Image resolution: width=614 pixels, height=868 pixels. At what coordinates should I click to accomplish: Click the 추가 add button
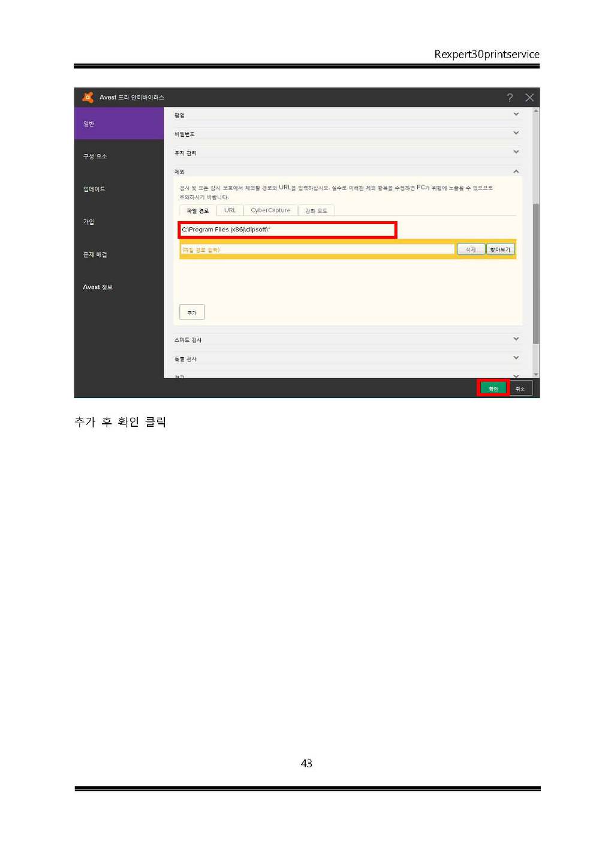192,312
